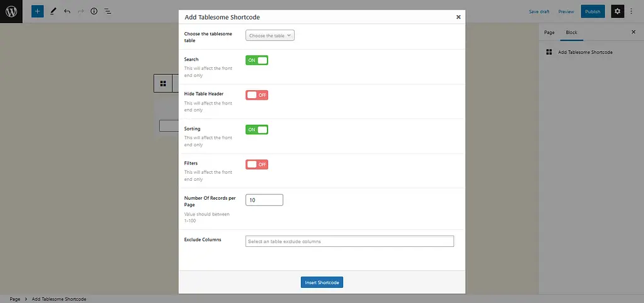This screenshot has height=303, width=644.
Task: Click the Preview link
Action: pyautogui.click(x=566, y=11)
